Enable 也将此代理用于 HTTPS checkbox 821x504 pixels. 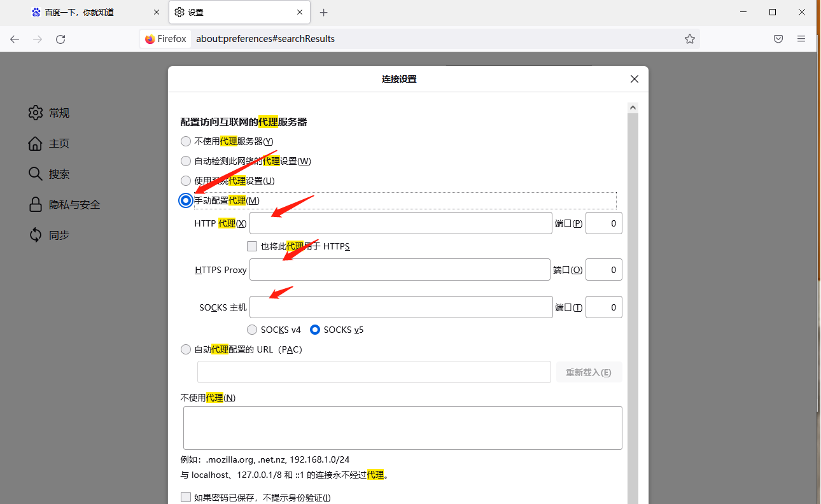point(252,246)
